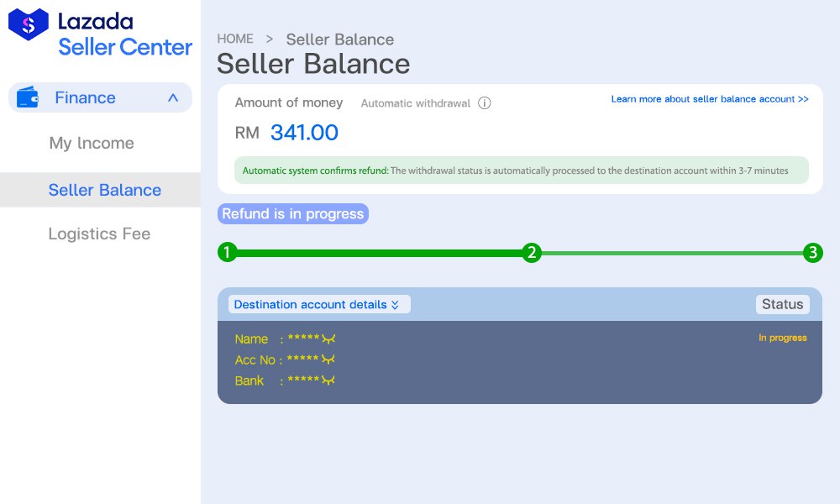Screen dimensions: 840x504
Task: Click the Automatic withdrawal info icon
Action: pyautogui.click(x=484, y=103)
